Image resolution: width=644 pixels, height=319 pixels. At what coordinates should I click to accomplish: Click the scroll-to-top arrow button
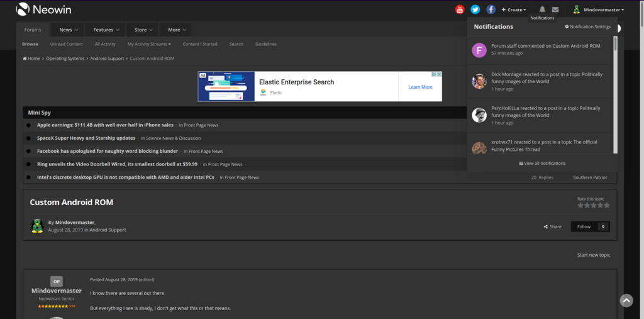tap(626, 301)
